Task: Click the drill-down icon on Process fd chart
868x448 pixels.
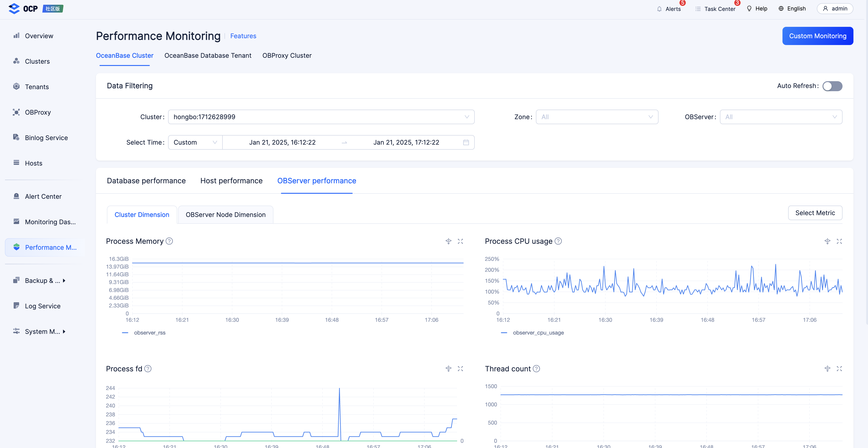Action: point(449,368)
